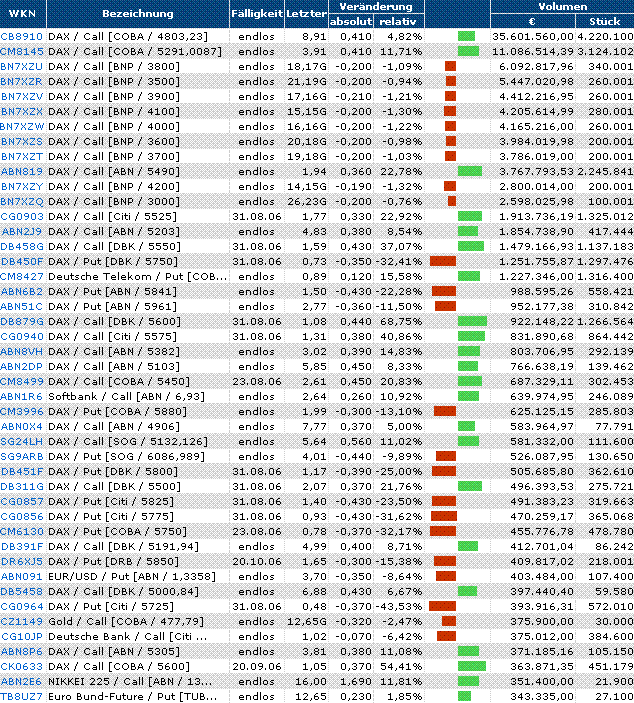Screen dimensions: 634x703
Task: Open the CM8145 warrant link
Action: pyautogui.click(x=22, y=52)
